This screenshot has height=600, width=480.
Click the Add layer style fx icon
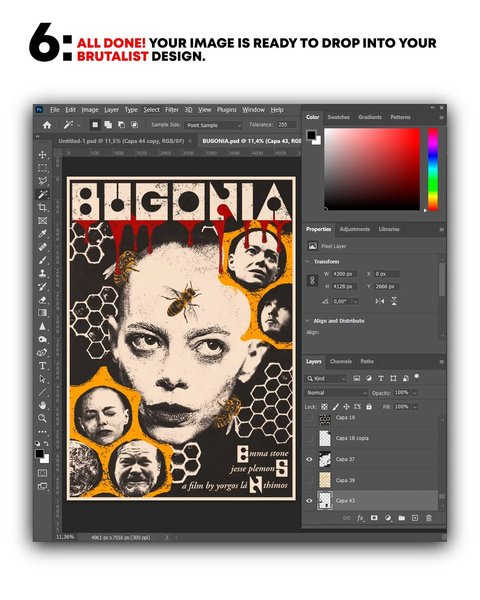(360, 518)
